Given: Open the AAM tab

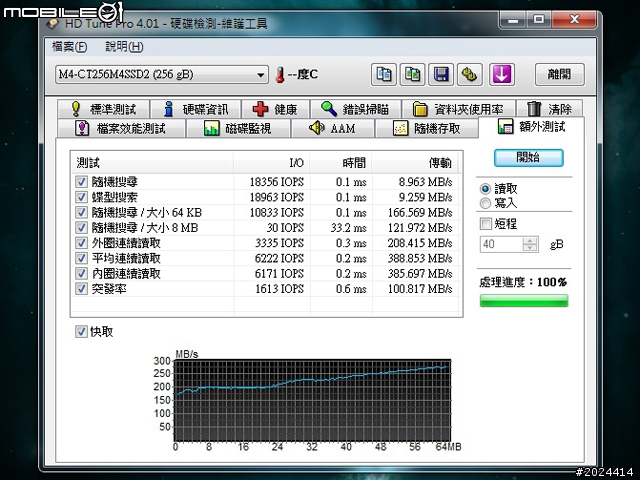Looking at the screenshot, I should [x=333, y=128].
